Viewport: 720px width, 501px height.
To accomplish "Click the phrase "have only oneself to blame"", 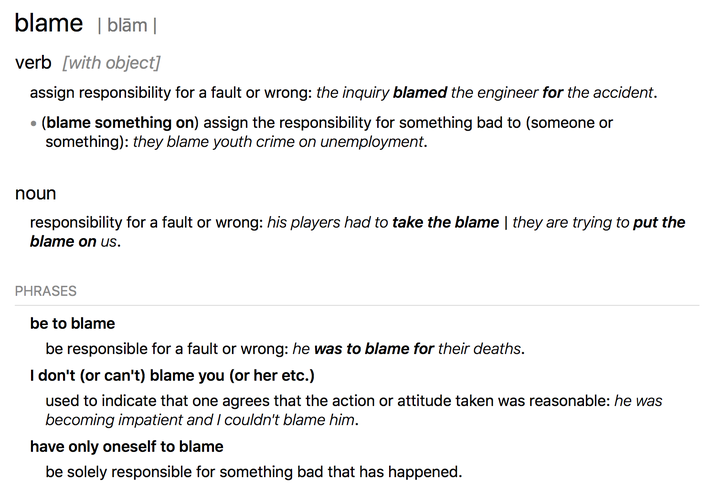I will (x=126, y=446).
